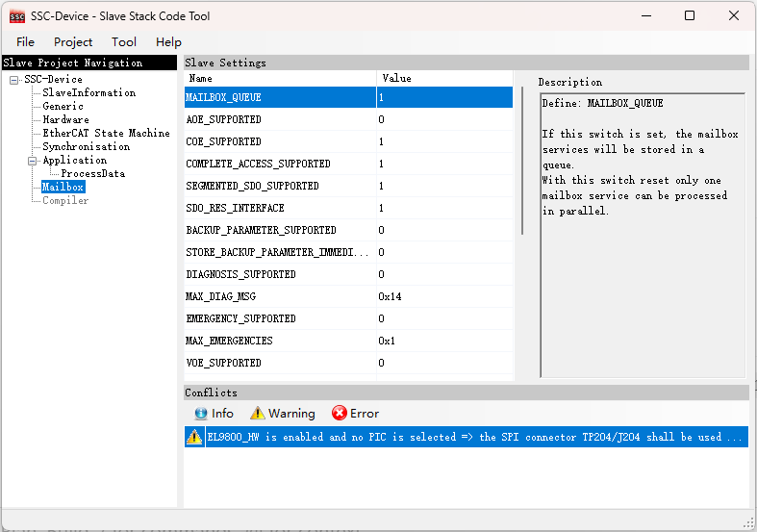757x532 pixels.
Task: Select the VOE_SUPPORTED row
Action: point(348,364)
